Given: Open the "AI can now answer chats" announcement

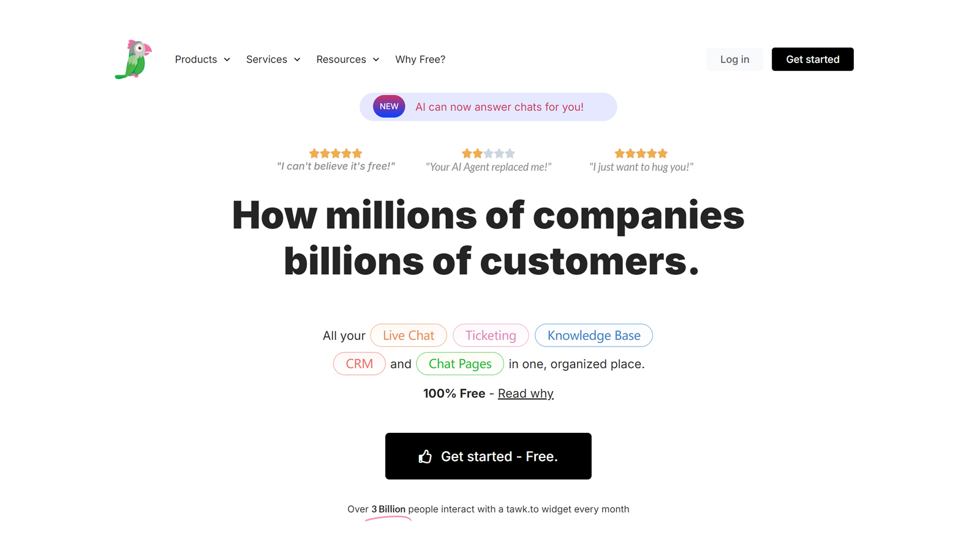Looking at the screenshot, I should pyautogui.click(x=499, y=107).
